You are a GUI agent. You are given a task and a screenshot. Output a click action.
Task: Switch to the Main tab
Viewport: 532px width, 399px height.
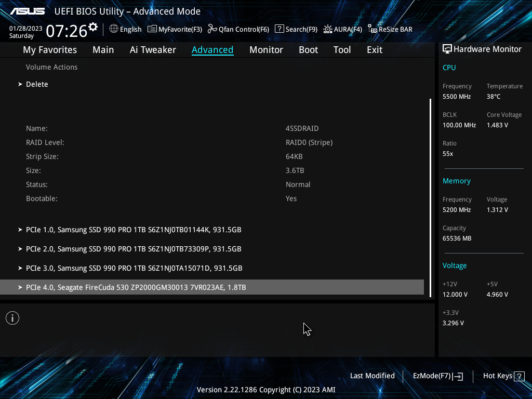[x=103, y=50]
